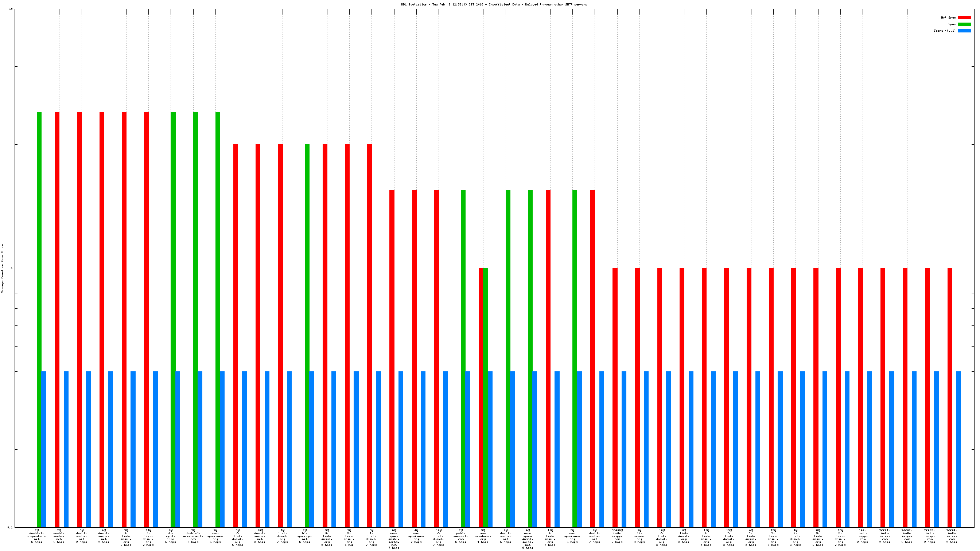Click the green Spam legend swatch

coord(964,24)
